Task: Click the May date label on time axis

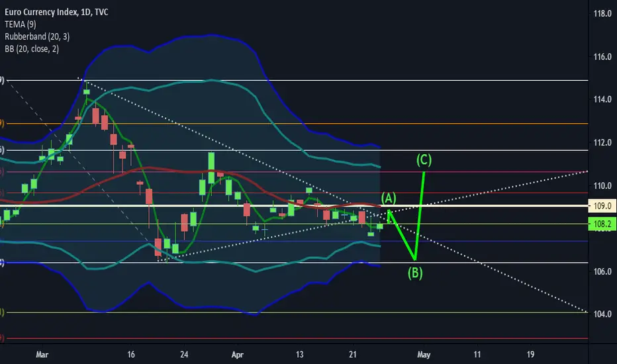Action: [424, 355]
